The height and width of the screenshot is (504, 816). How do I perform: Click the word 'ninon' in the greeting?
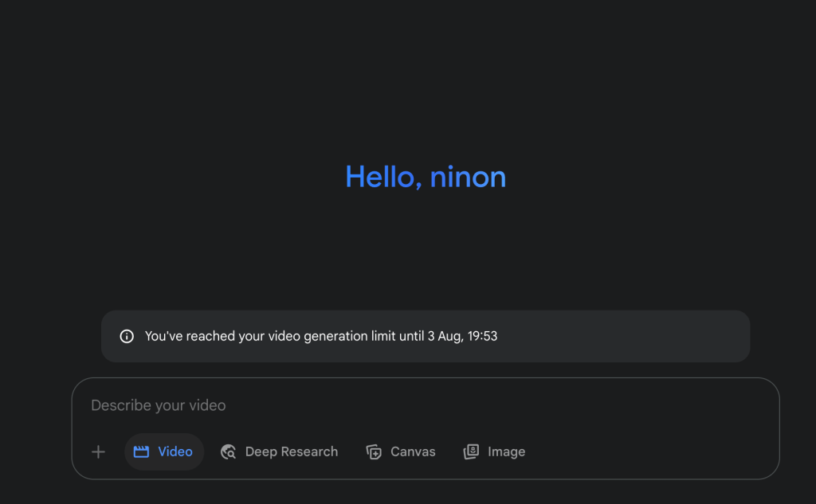[x=468, y=177]
